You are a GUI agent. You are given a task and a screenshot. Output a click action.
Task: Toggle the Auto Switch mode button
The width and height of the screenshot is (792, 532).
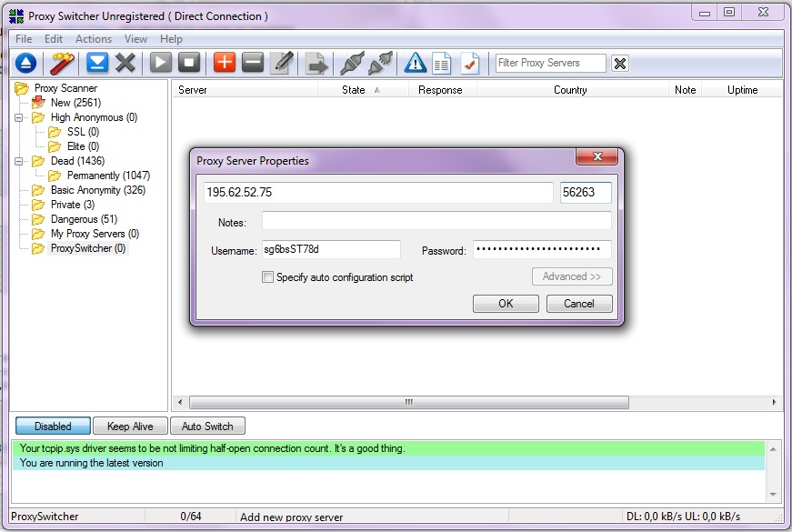tap(207, 426)
